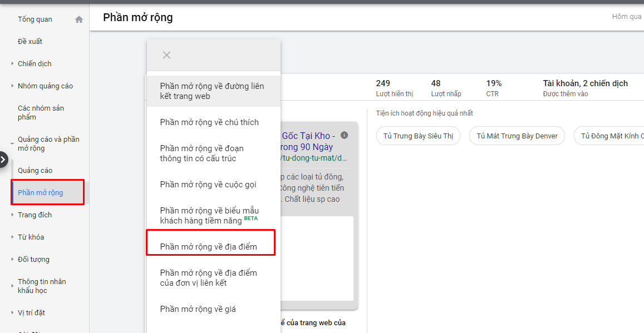Screen dimensions: 644x333
Task: Open Phần mở rộng in the sidebar
Action: pyautogui.click(x=40, y=193)
